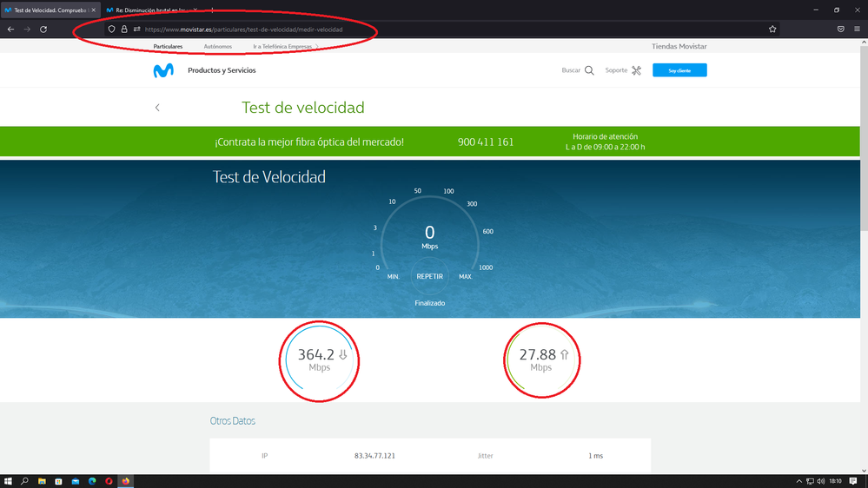Screen dimensions: 868x488
Task: Expand Ir a Telefónica Empresas chevron
Action: point(317,47)
